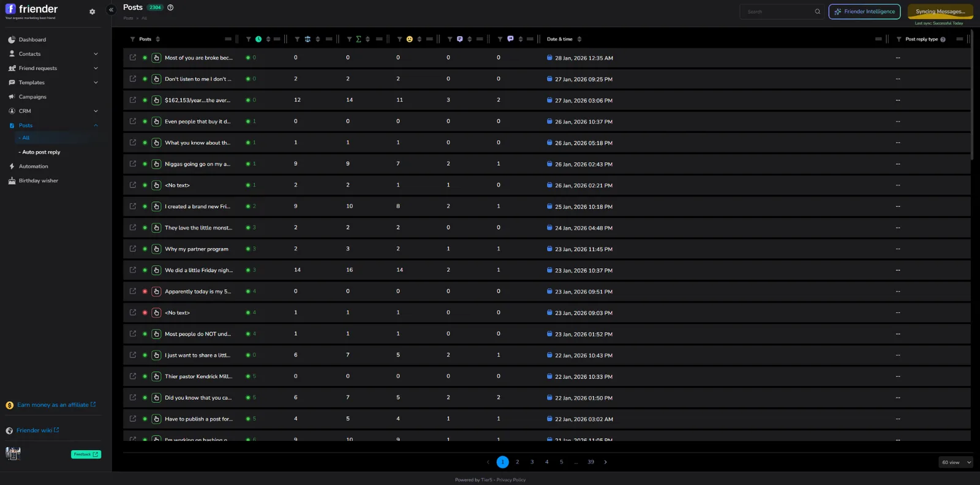The width and height of the screenshot is (980, 485).
Task: Open column menu of the Posts column
Action: [x=228, y=39]
